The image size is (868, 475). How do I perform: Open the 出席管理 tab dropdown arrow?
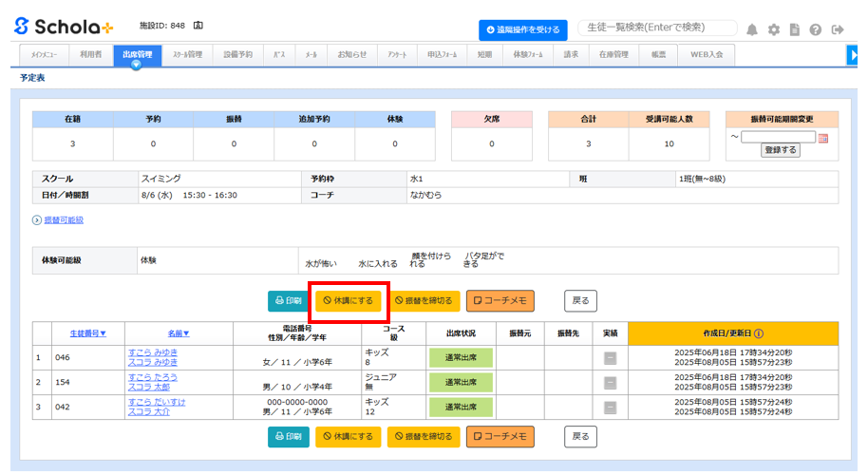point(136,65)
